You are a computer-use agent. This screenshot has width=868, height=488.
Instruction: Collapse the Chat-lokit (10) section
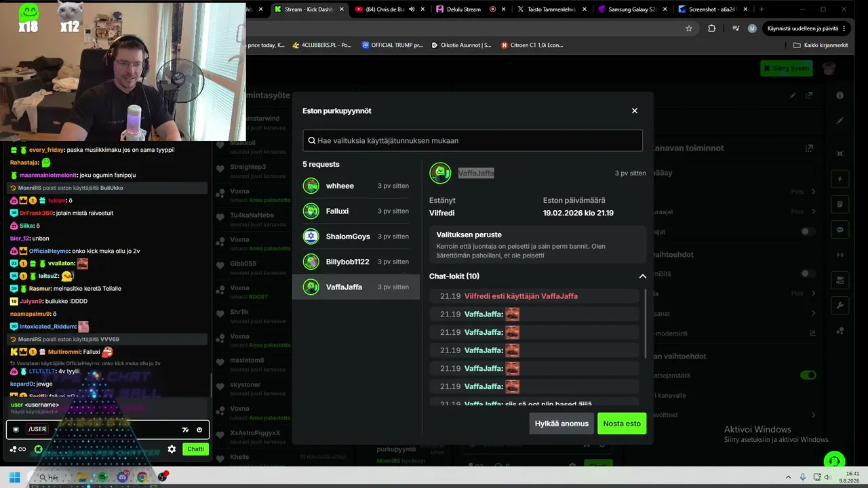[642, 276]
